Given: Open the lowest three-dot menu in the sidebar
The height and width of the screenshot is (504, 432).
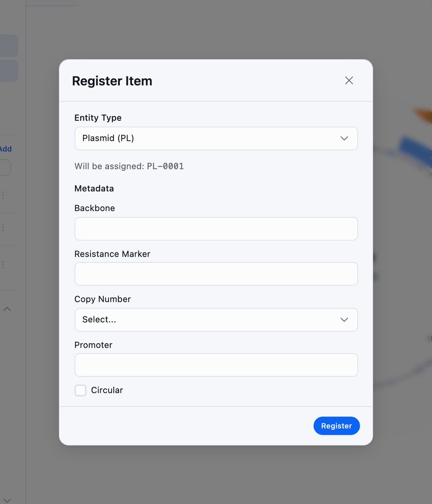Looking at the screenshot, I should coord(3,265).
